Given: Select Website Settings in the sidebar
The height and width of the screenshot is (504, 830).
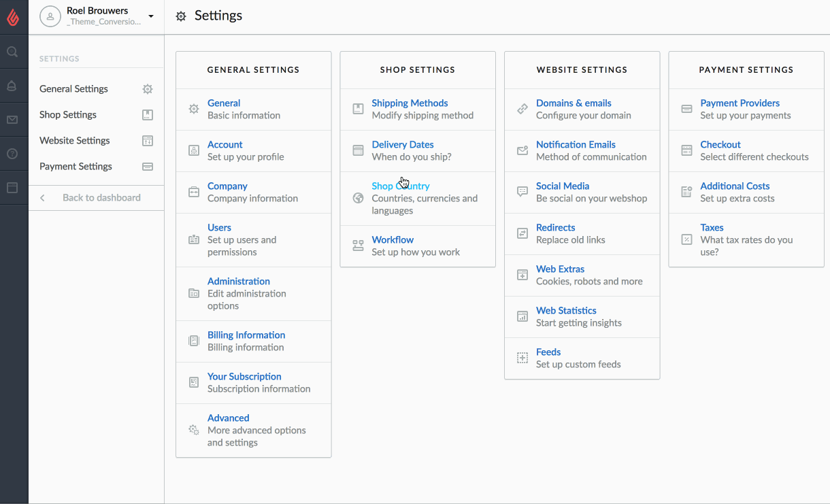Looking at the screenshot, I should tap(75, 141).
